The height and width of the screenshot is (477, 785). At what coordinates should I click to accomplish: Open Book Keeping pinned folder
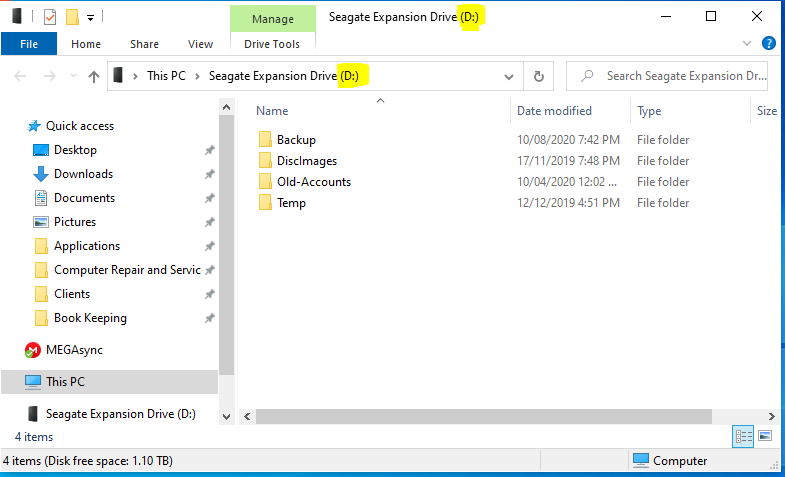[90, 318]
